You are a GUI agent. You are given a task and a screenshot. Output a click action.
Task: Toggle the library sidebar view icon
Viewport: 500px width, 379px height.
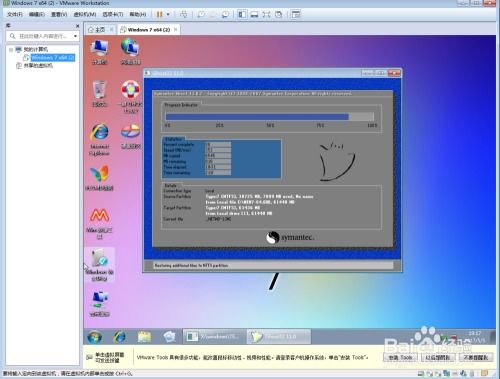point(242,14)
